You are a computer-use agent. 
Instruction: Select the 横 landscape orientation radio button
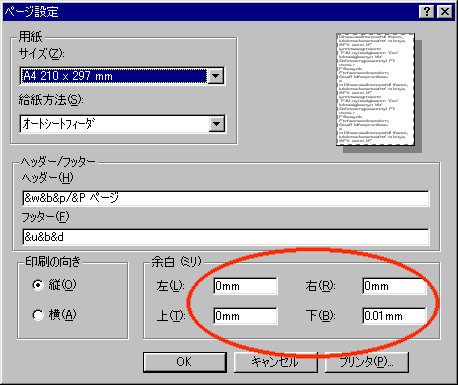point(38,315)
